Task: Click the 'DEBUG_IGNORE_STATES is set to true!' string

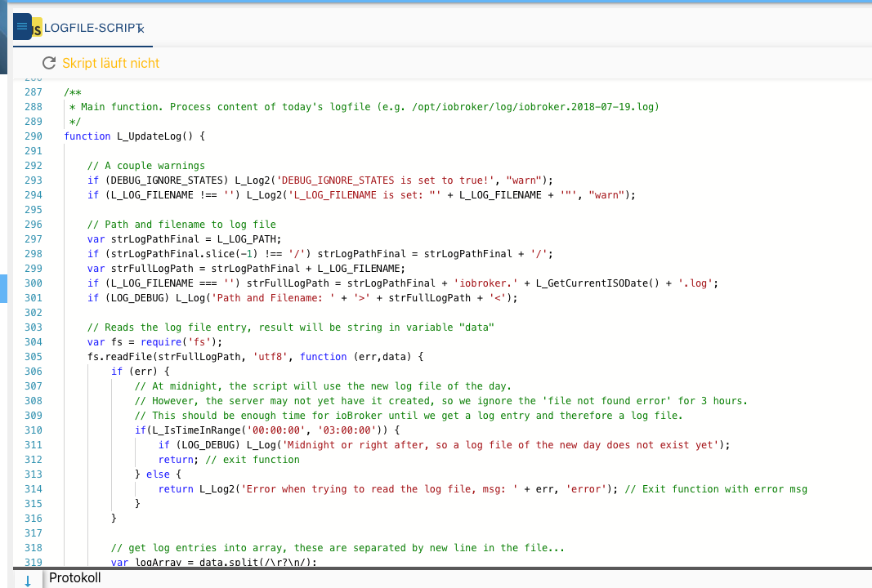Action: click(386, 180)
